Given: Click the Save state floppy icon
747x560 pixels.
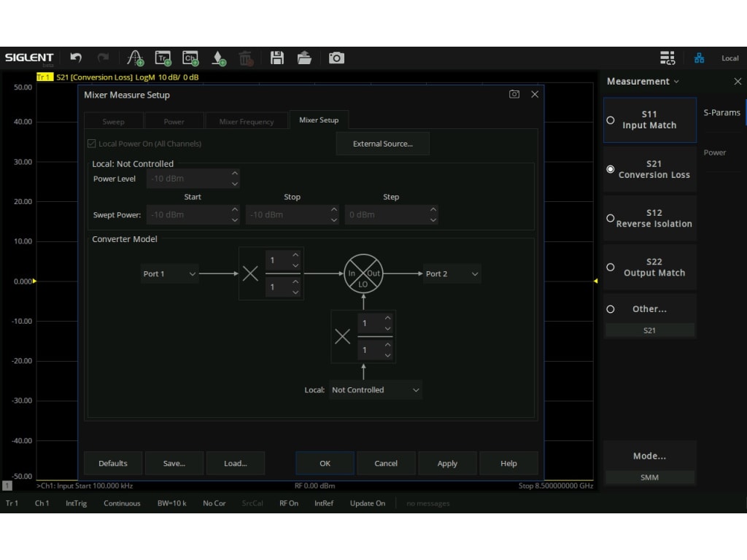Looking at the screenshot, I should [277, 58].
